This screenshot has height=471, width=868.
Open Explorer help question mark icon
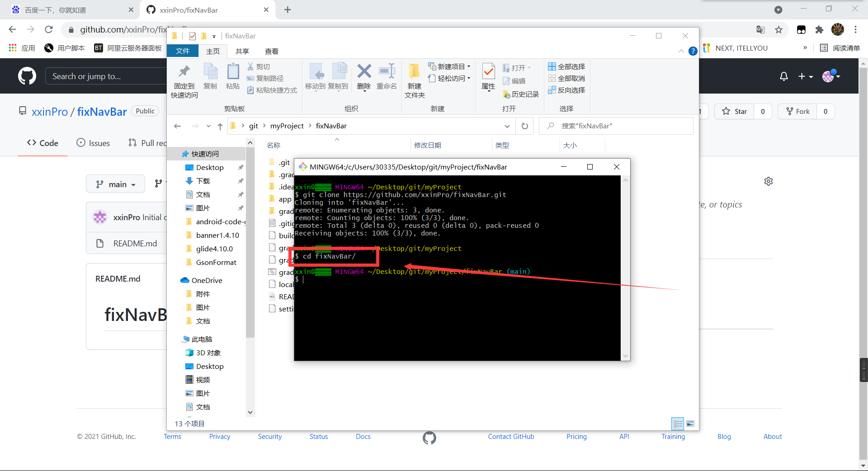(693, 51)
